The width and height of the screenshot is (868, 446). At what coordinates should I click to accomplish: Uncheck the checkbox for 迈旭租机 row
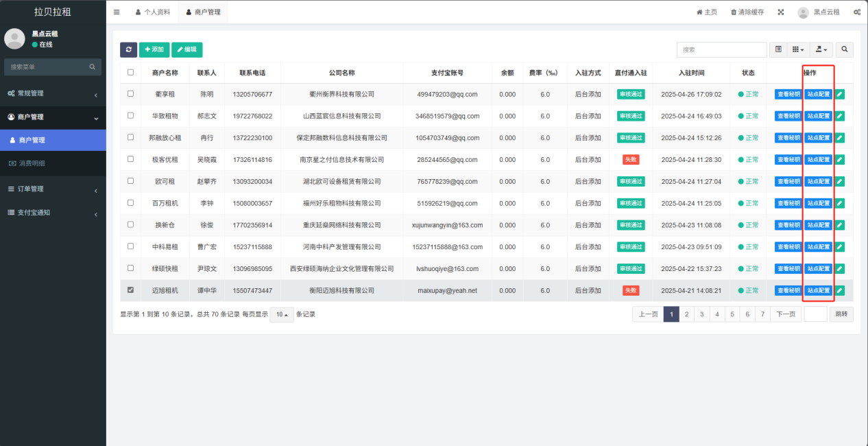(130, 290)
